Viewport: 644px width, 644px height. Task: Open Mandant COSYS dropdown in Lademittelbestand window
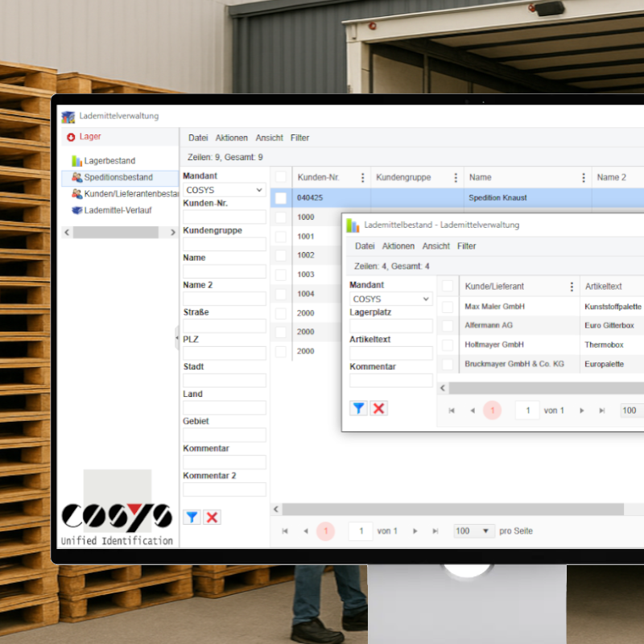coord(391,299)
